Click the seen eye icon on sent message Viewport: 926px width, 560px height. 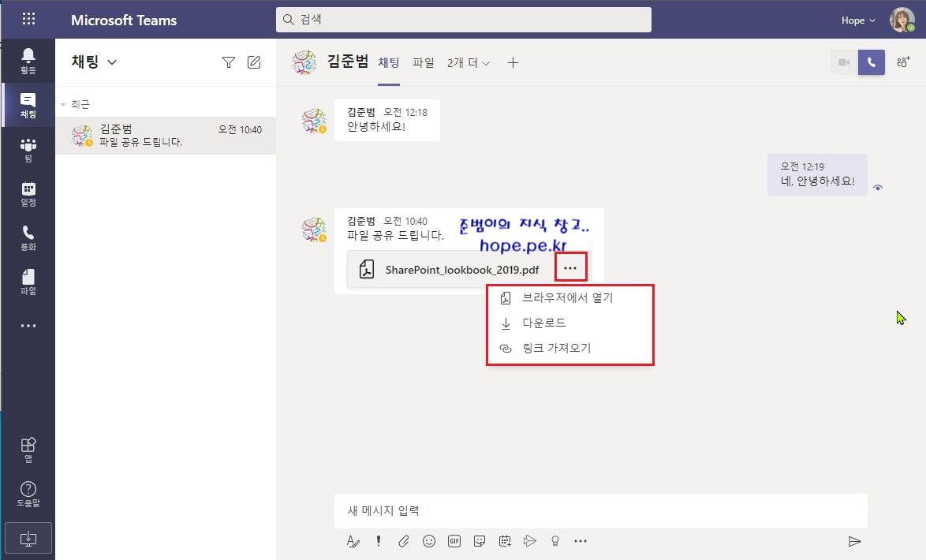[x=878, y=188]
